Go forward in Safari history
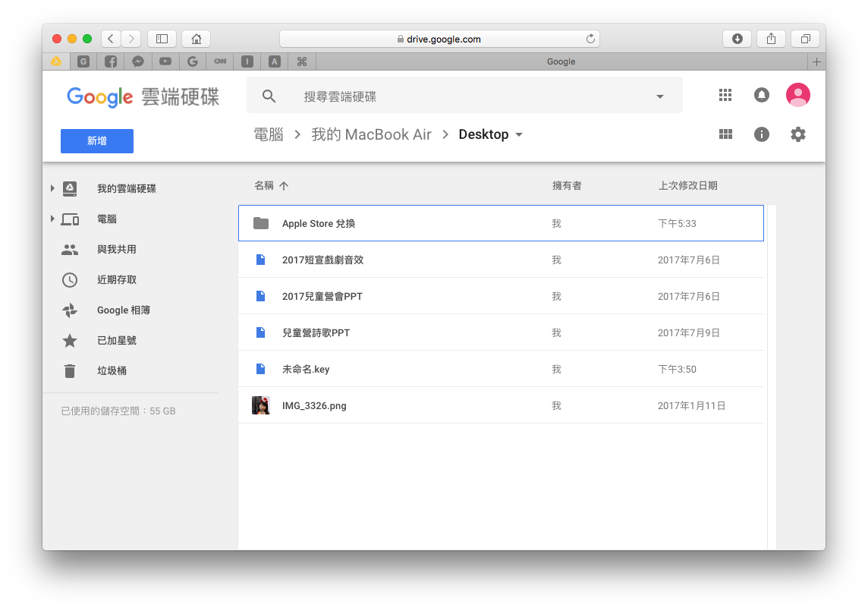868x611 pixels. click(131, 39)
